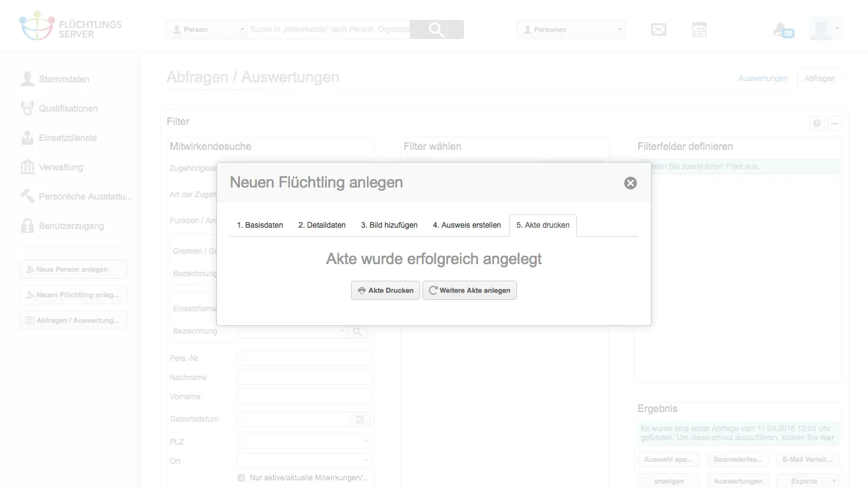Open the Ort dropdown
868x488 pixels.
click(x=304, y=461)
